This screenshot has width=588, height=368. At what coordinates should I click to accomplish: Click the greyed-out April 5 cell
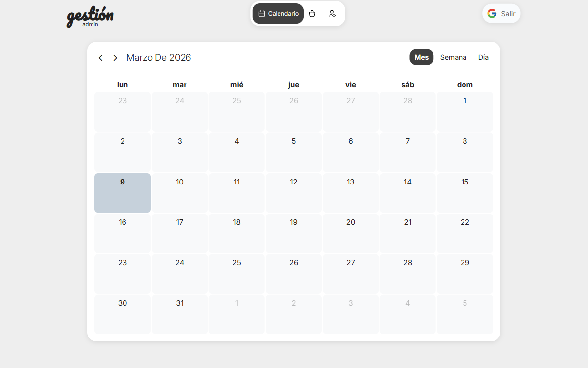(x=464, y=314)
